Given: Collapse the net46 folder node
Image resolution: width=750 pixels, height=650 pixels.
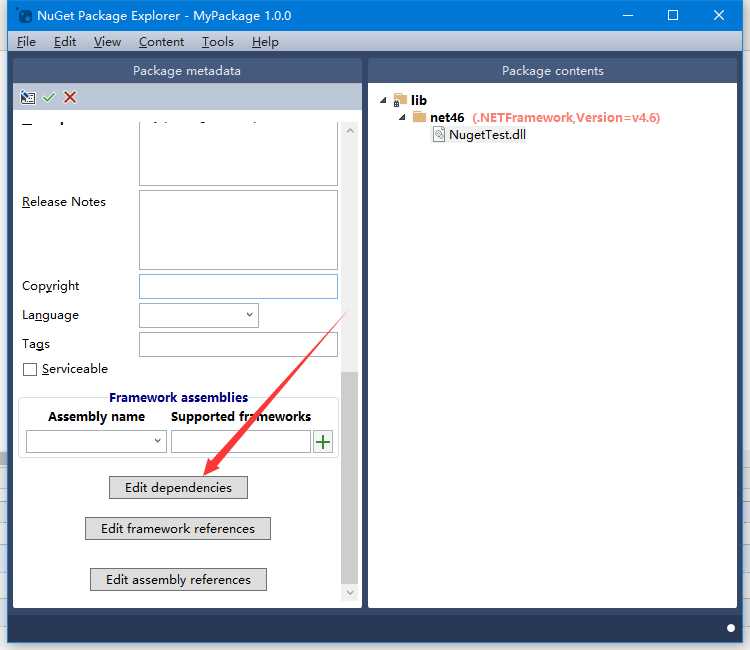Looking at the screenshot, I should coord(402,117).
